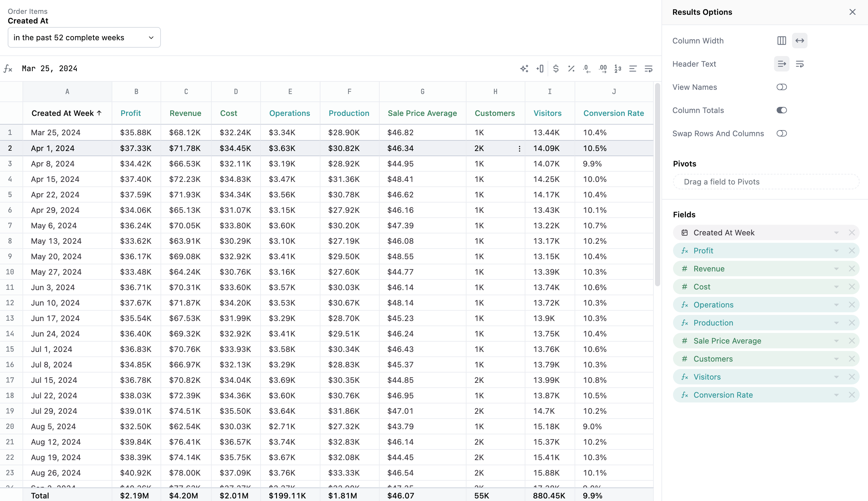Close the Results Options panel
Screen dimensions: 868x501
pos(852,12)
